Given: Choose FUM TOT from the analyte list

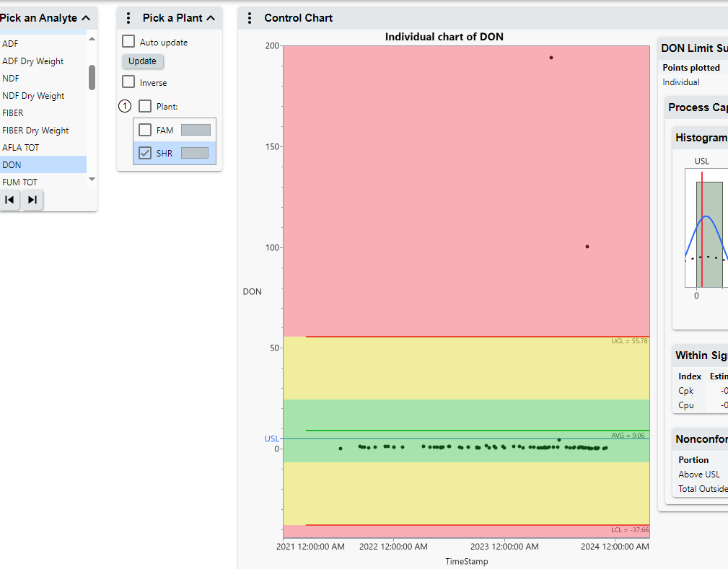Looking at the screenshot, I should 20,182.
